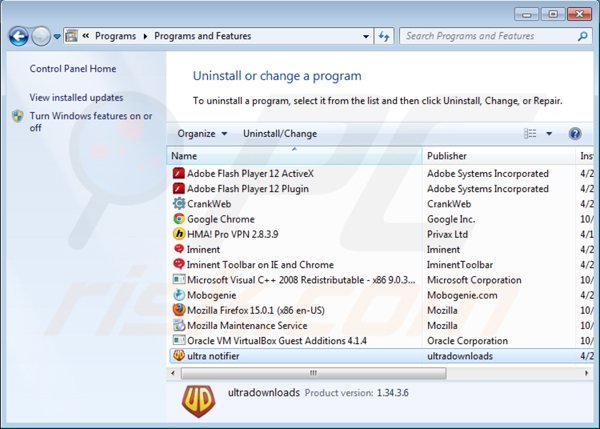Select the ultra notifier program name
The width and height of the screenshot is (600, 429).
pyautogui.click(x=213, y=356)
